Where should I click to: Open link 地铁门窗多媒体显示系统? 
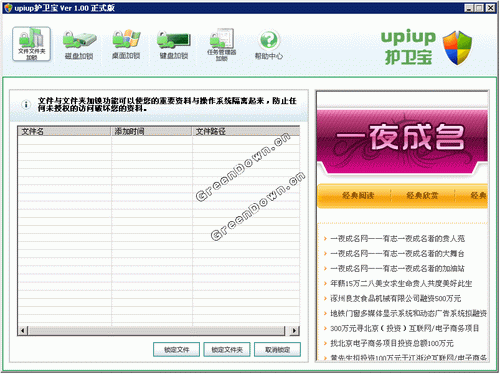tap(408, 314)
